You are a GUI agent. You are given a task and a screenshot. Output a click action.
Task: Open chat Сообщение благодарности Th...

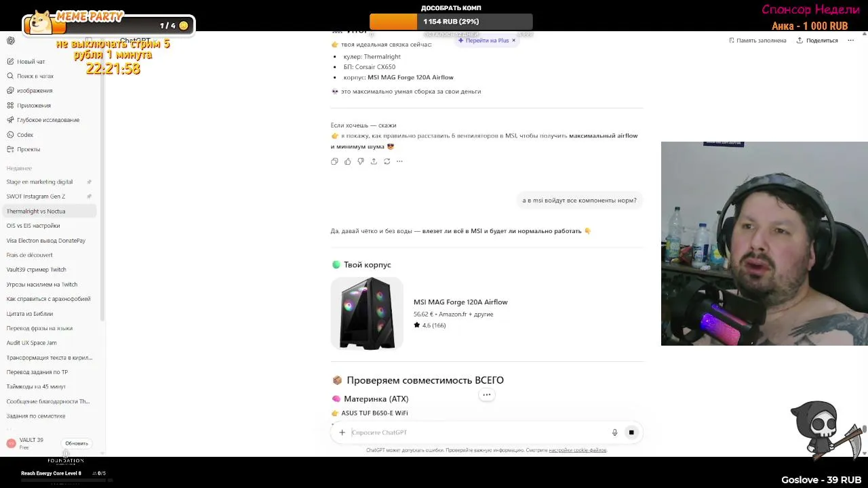pyautogui.click(x=50, y=401)
